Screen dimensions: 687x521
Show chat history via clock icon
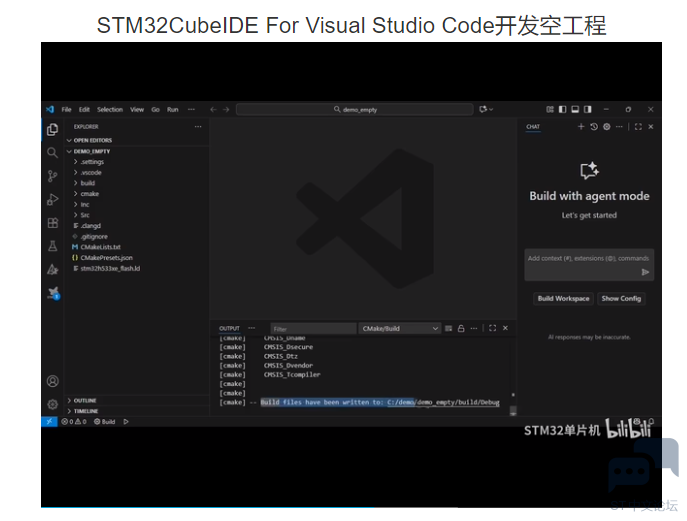click(593, 127)
